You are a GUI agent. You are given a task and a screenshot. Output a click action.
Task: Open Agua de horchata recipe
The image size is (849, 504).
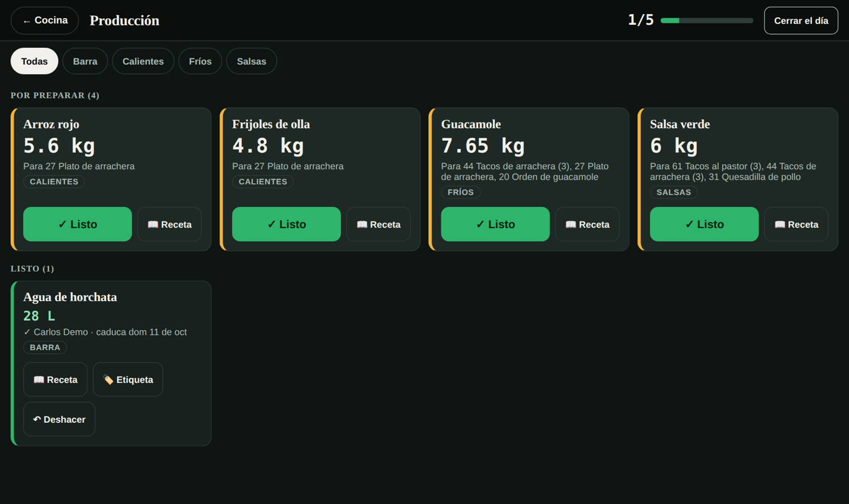tap(55, 380)
